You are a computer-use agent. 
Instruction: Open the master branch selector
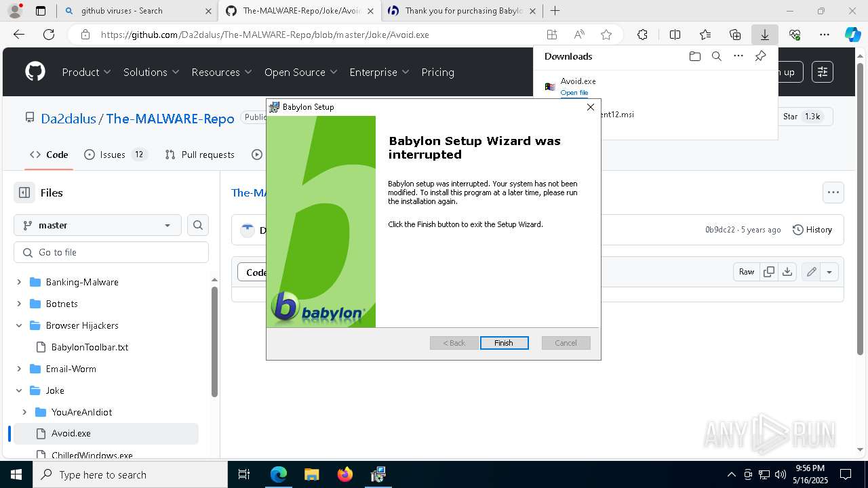click(x=98, y=225)
